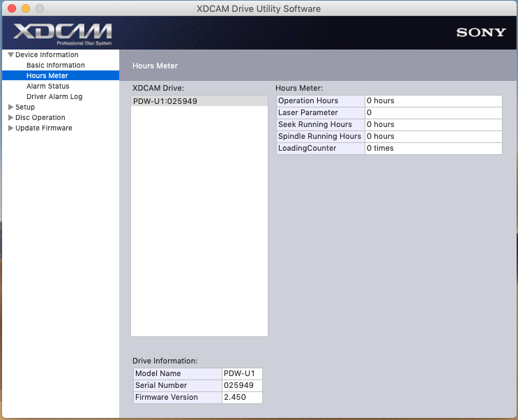
Task: Minimize the window with yellow button
Action: click(x=26, y=8)
